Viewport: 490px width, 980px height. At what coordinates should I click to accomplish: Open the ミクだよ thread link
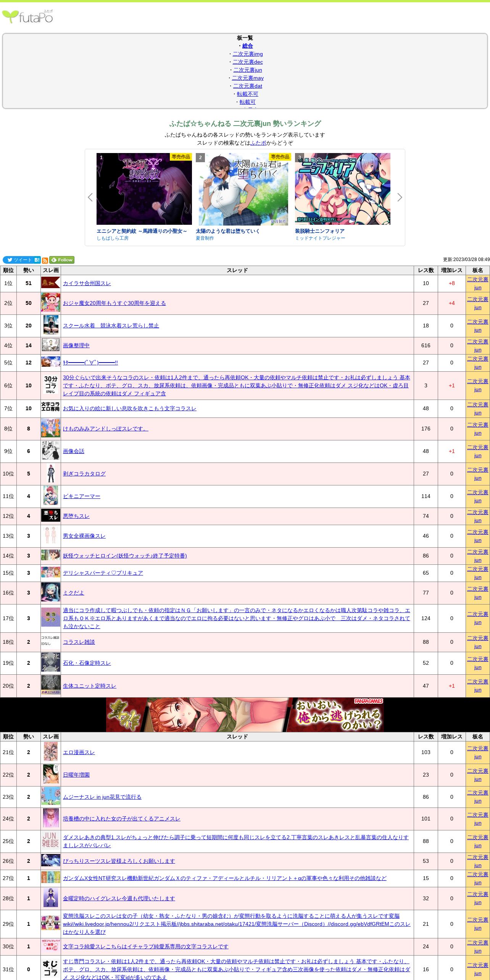(x=74, y=593)
